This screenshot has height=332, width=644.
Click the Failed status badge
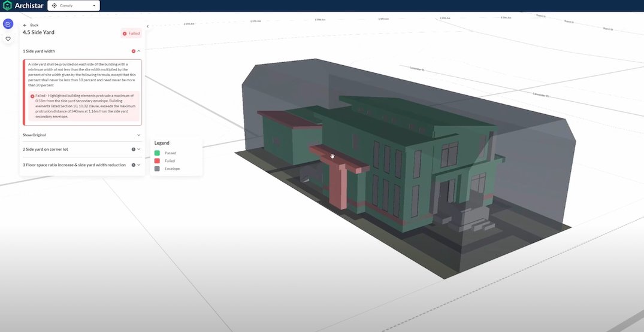pos(131,33)
